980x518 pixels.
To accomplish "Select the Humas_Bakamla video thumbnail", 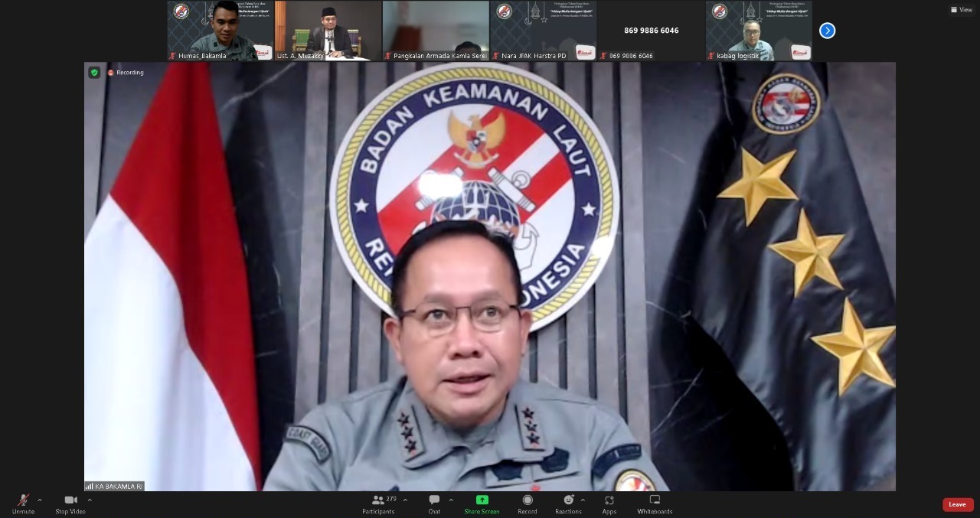I will (x=220, y=31).
